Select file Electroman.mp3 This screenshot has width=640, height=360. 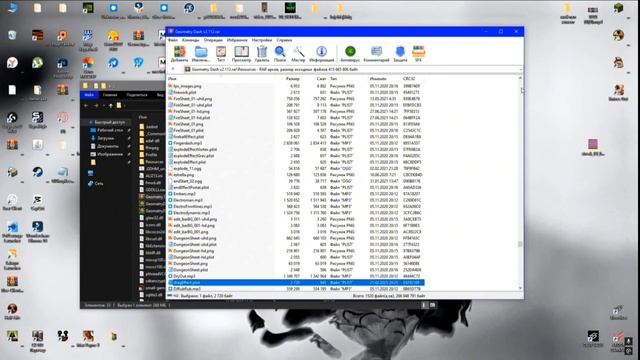(188, 200)
